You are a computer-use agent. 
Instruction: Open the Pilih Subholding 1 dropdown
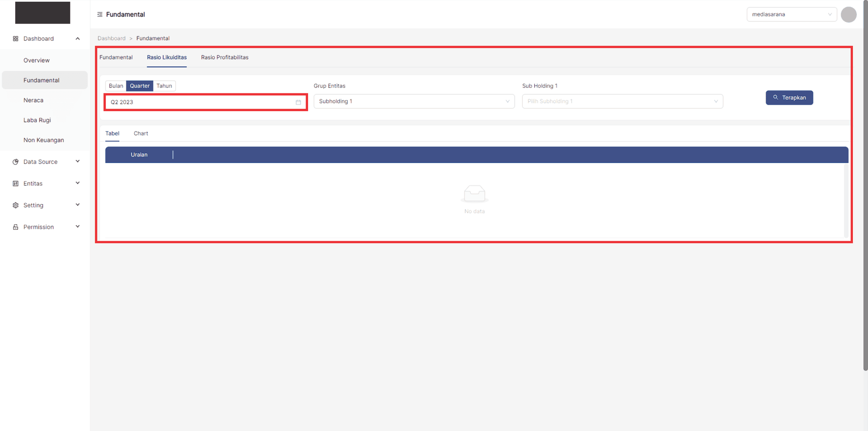coord(622,101)
